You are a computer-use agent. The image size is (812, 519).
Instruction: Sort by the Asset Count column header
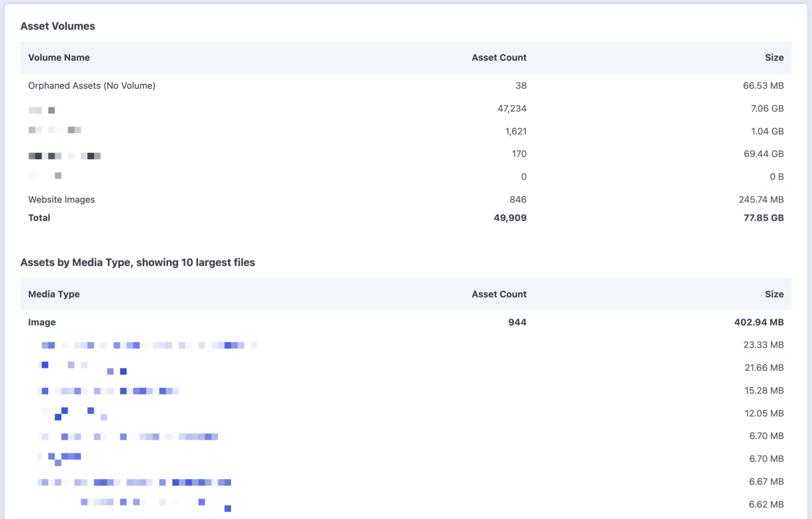499,57
